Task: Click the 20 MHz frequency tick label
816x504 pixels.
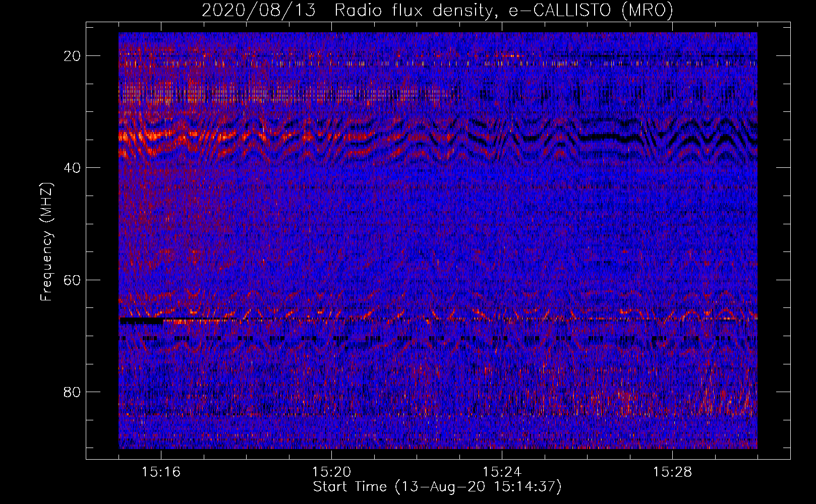Action: 72,56
